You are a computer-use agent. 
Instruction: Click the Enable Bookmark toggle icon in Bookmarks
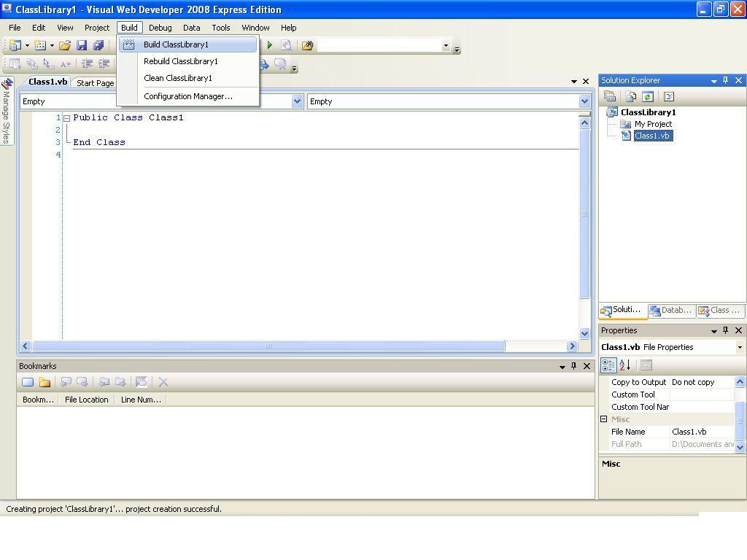142,382
